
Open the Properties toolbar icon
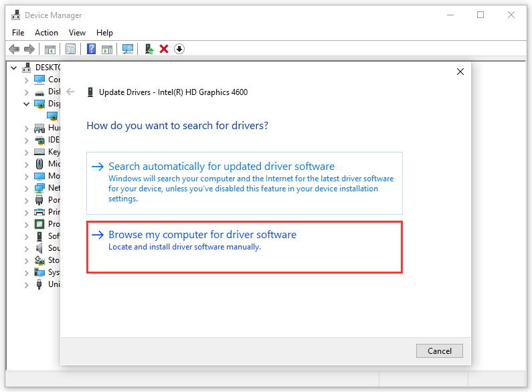70,50
